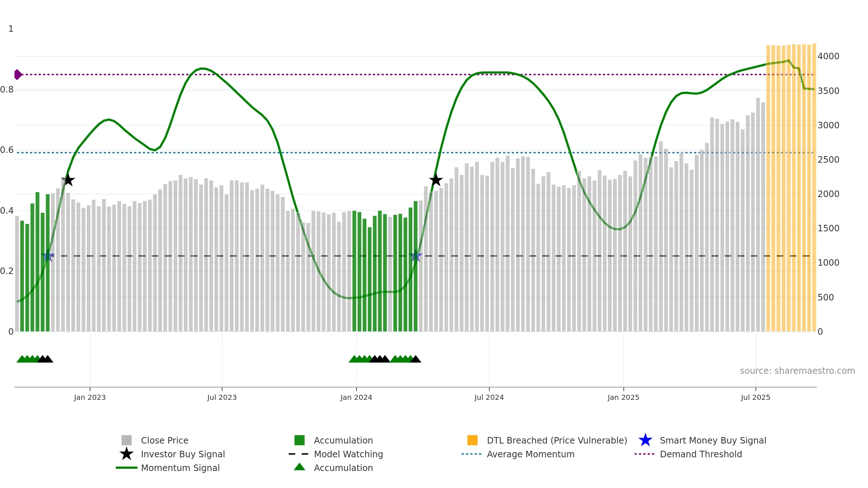Click the orange DTL Breached legend swatch
Screen dimensions: 868x488
click(x=472, y=440)
